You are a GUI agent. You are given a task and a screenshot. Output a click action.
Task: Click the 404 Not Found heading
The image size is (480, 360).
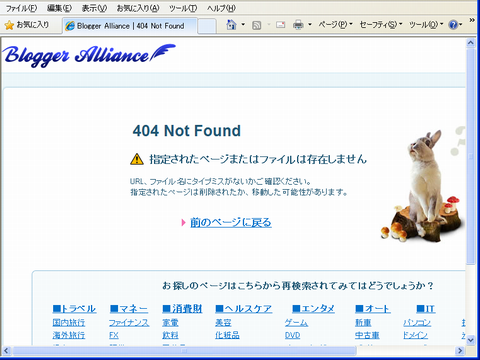[187, 131]
